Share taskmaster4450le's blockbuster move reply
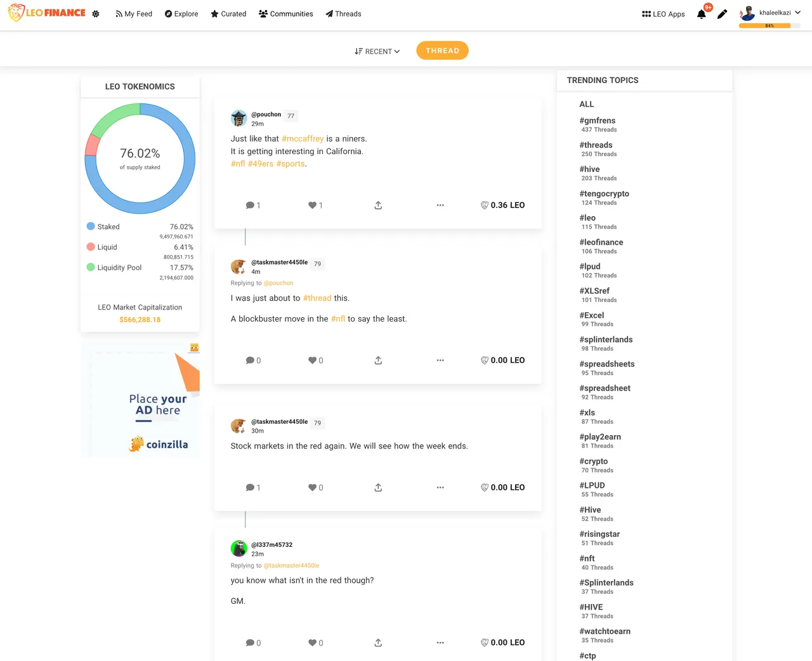812x661 pixels. click(378, 360)
